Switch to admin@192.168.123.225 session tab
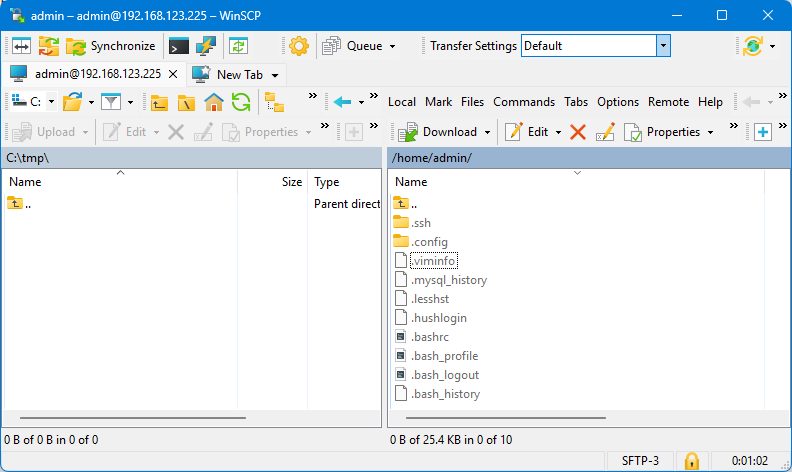792x472 pixels. 94,74
